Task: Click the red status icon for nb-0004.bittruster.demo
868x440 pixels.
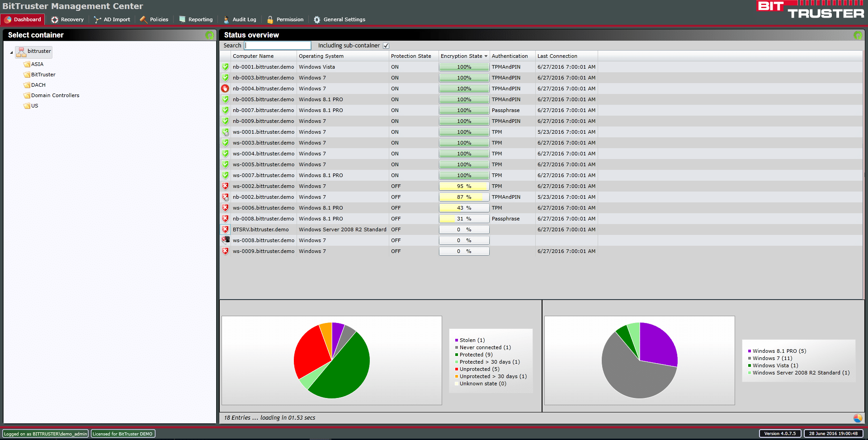Action: (225, 89)
